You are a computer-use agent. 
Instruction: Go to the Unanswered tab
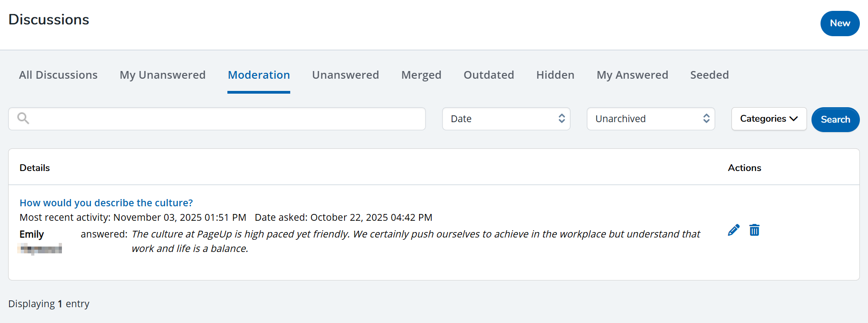[345, 75]
